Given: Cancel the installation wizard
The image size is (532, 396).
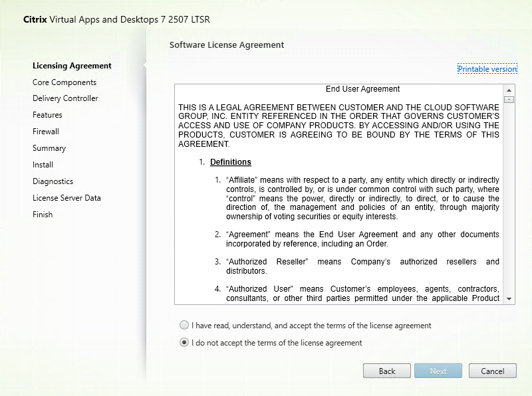Looking at the screenshot, I should tap(492, 371).
